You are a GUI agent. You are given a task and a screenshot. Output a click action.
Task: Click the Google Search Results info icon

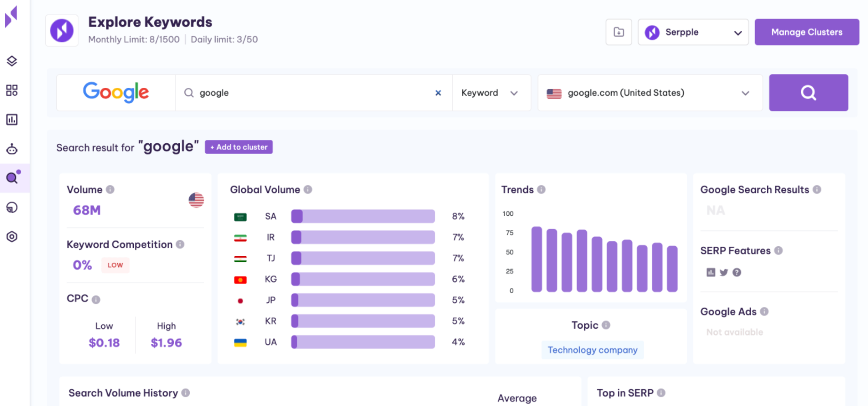[817, 190]
